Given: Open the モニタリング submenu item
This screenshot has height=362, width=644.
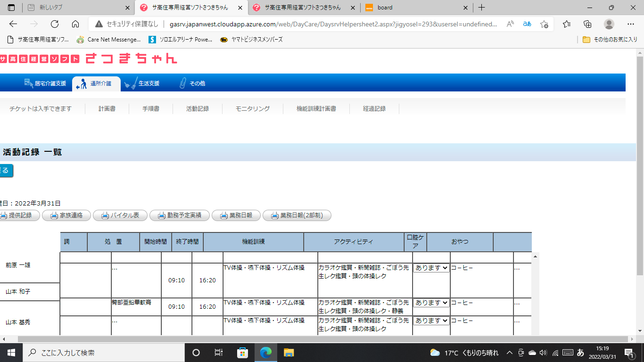Looking at the screenshot, I should [x=253, y=109].
